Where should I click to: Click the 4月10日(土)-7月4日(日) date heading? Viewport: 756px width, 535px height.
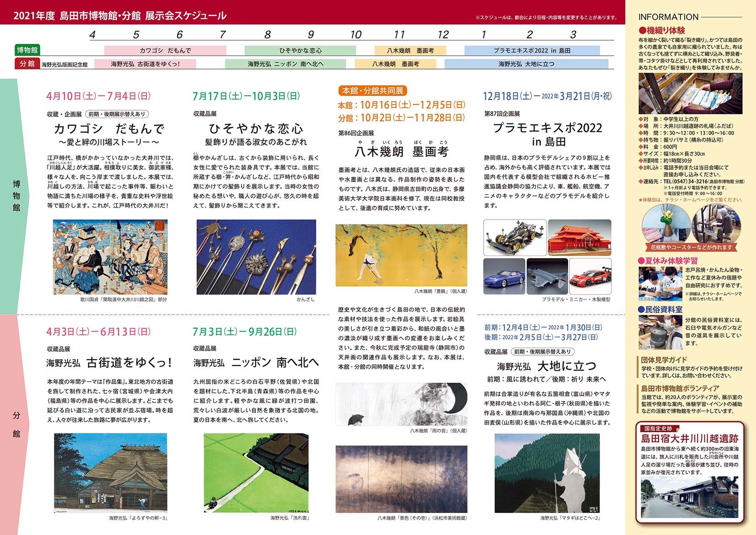[98, 96]
